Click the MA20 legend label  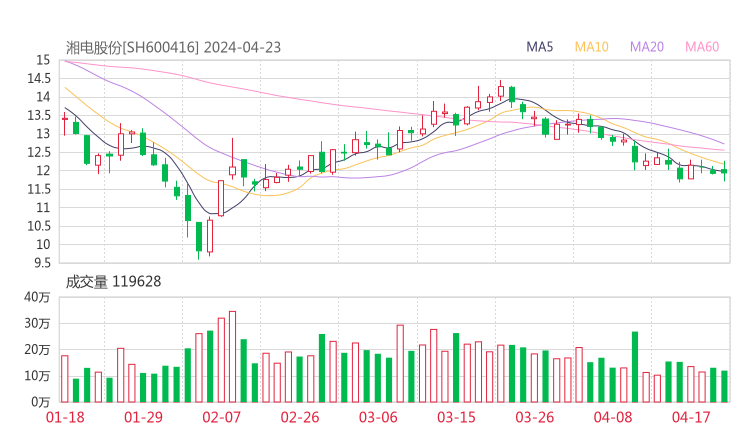[x=647, y=47]
